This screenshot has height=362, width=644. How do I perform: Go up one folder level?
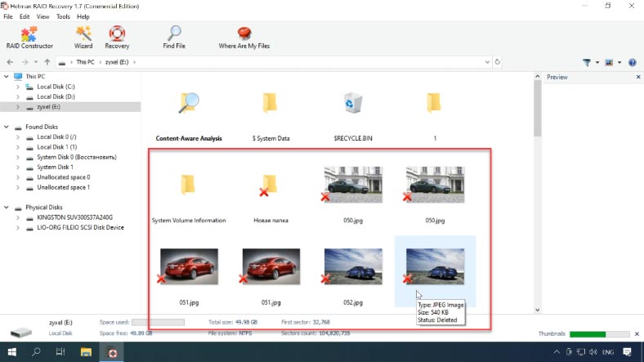[x=47, y=62]
